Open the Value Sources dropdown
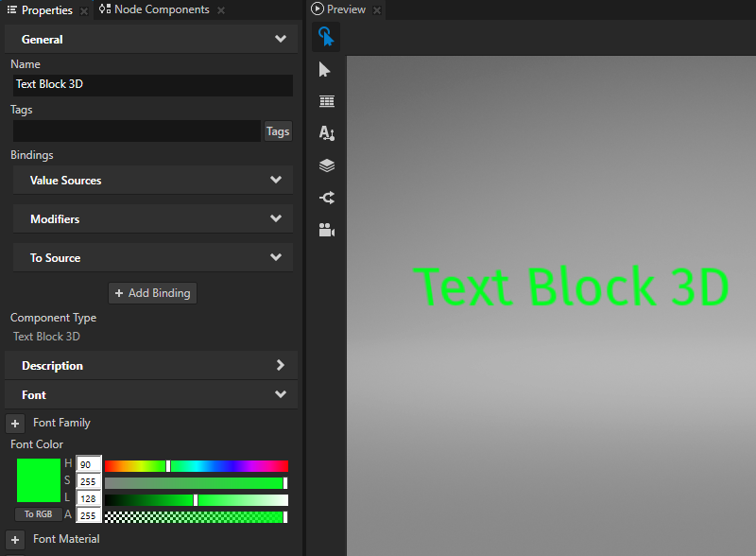Viewport: 756px width, 556px height. click(x=152, y=180)
